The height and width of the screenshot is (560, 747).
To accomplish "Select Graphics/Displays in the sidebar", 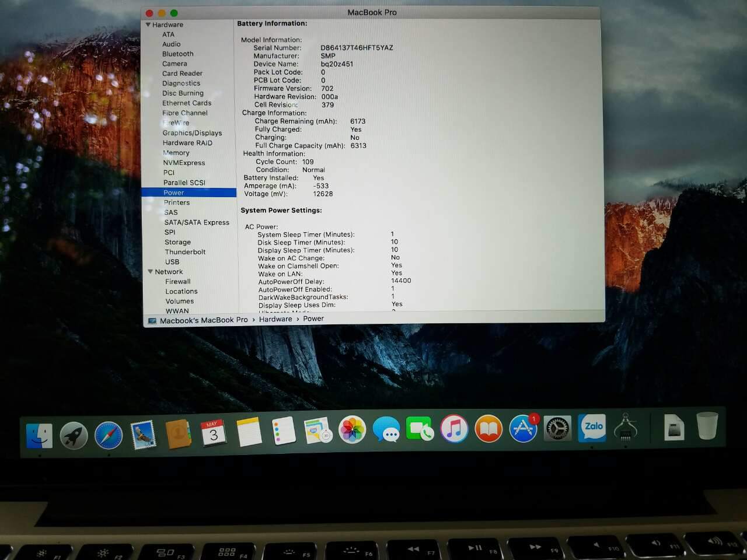I will coord(192,133).
